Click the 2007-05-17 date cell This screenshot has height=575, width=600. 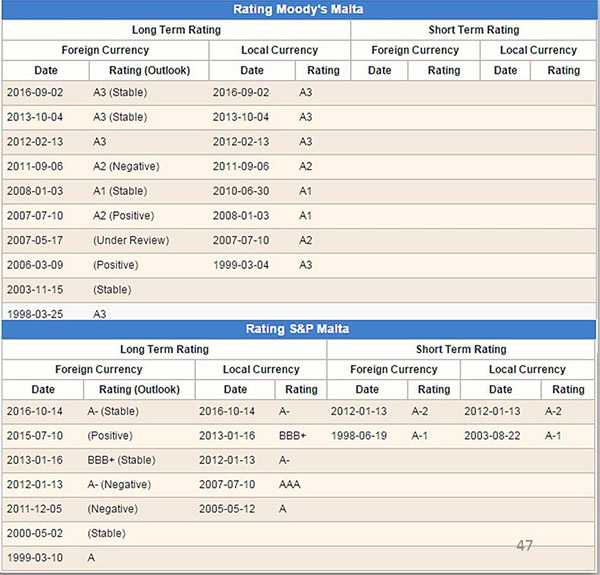point(36,240)
